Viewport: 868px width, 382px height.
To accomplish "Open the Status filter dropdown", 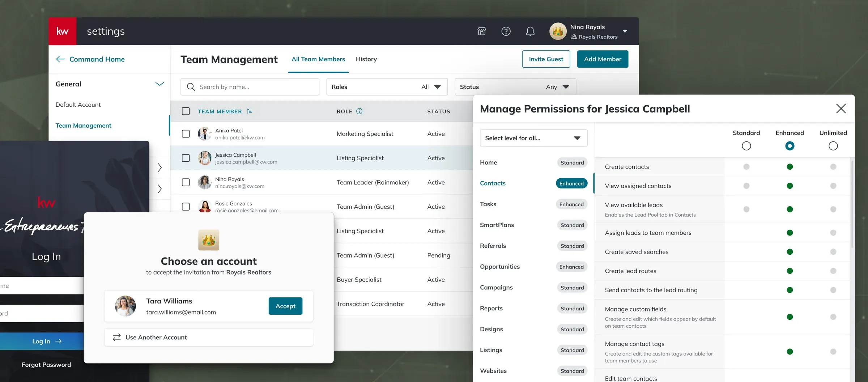I will click(x=515, y=87).
